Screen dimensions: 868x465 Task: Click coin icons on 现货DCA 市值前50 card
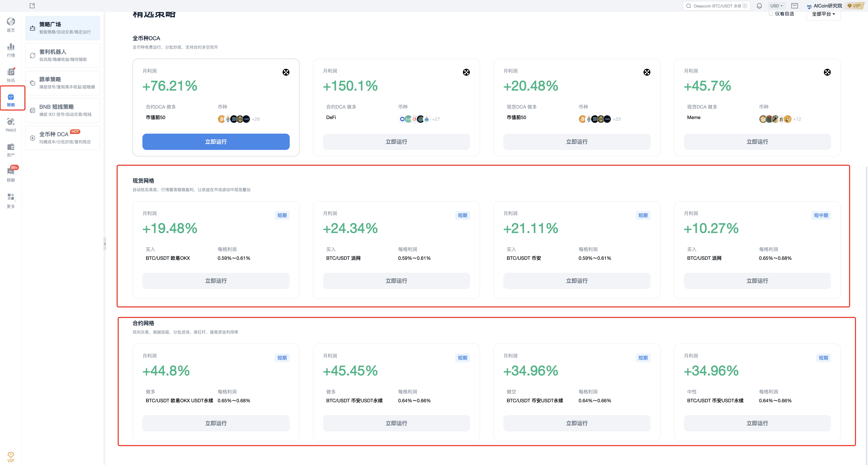(x=595, y=119)
